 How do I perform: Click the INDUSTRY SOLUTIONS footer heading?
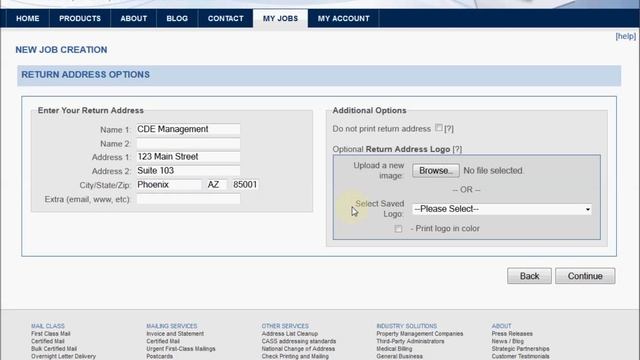407,326
